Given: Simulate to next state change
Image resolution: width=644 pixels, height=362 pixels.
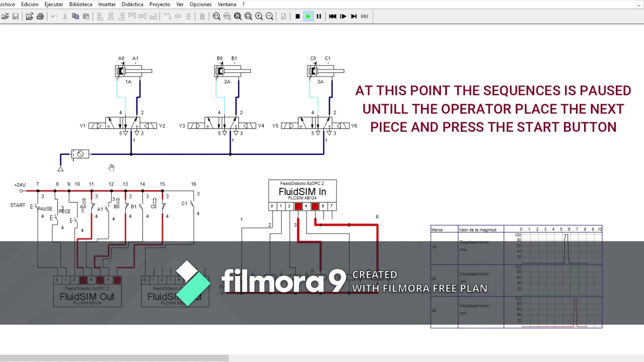Looking at the screenshot, I should (354, 17).
